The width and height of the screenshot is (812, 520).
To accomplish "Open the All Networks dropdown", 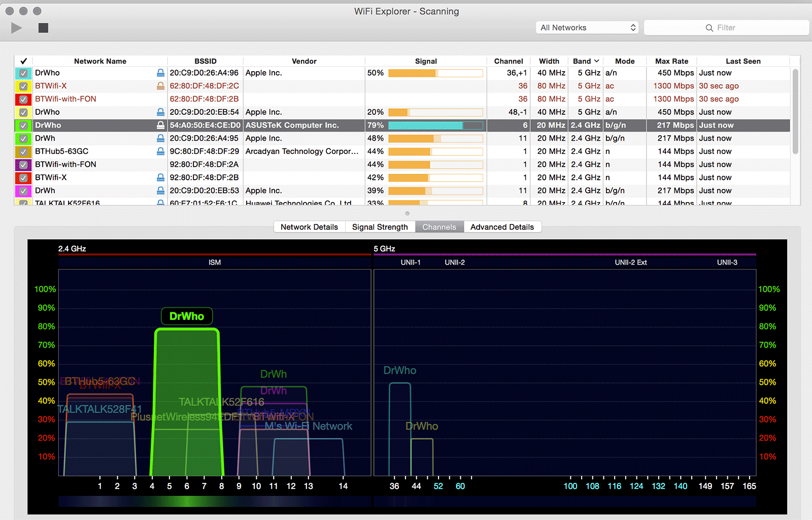I will coord(588,27).
